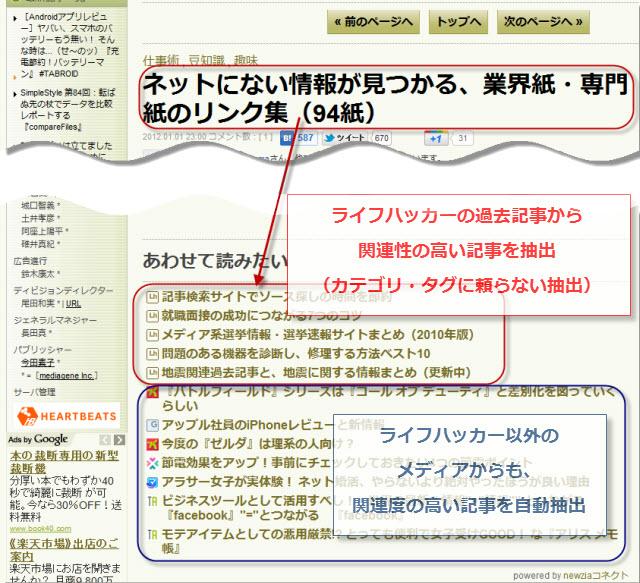This screenshot has height=583, width=640.
Task: Open related article 就職面接の成功につながる7つのコツ
Action: [262, 316]
